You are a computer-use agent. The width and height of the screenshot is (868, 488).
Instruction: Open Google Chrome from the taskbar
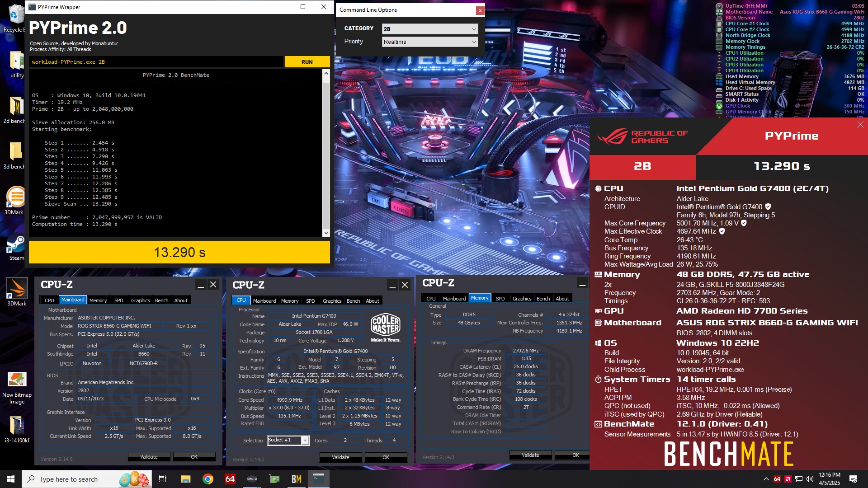click(x=208, y=479)
